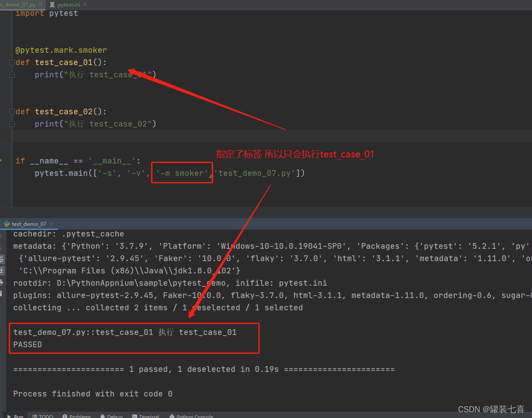Click the if __name__ == '__main__' line
Screen dimensions: 532x418
[x=78, y=161]
